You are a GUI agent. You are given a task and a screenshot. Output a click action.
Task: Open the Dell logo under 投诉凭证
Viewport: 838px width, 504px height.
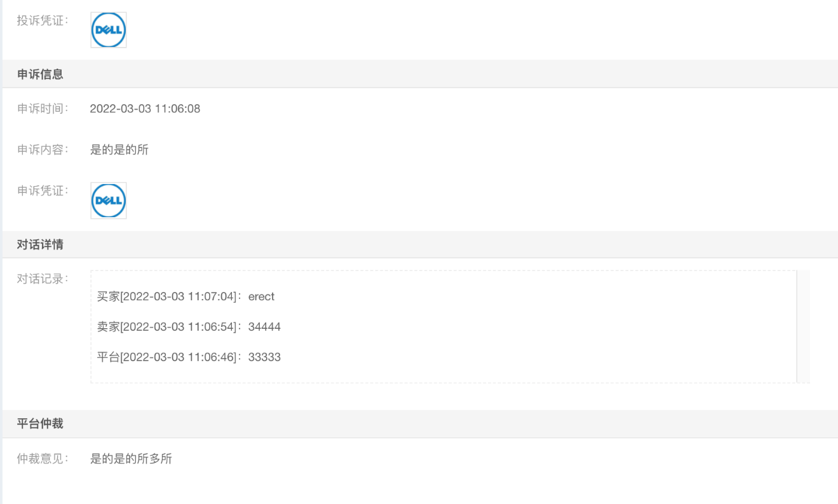pyautogui.click(x=109, y=30)
